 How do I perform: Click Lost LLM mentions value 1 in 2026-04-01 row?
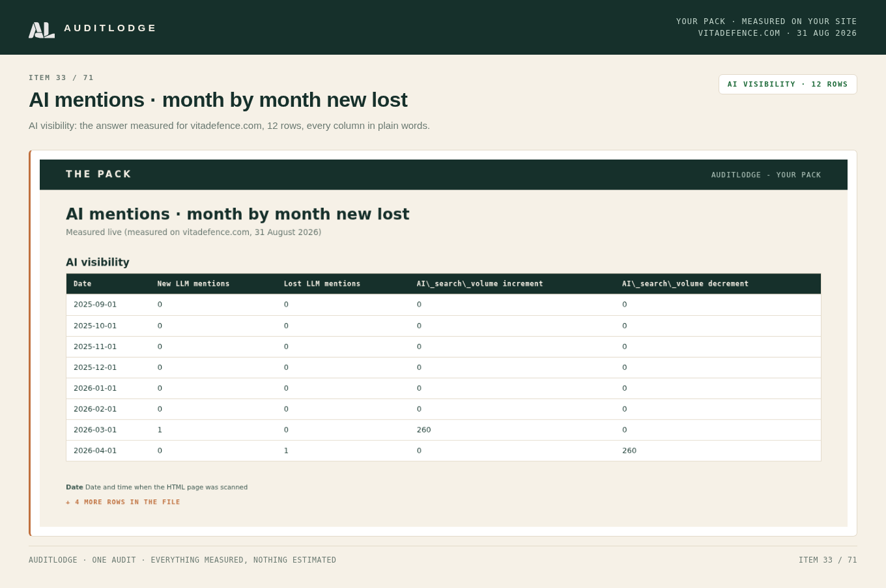(286, 451)
